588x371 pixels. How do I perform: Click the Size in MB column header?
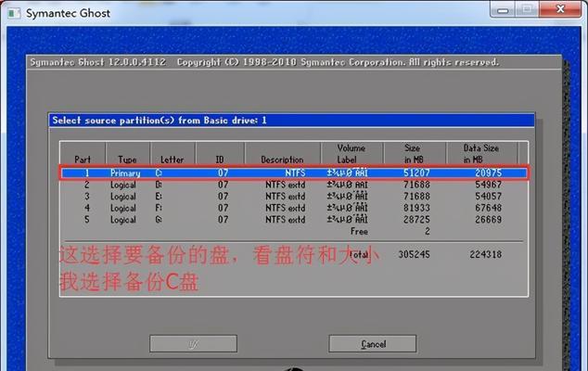click(x=414, y=154)
